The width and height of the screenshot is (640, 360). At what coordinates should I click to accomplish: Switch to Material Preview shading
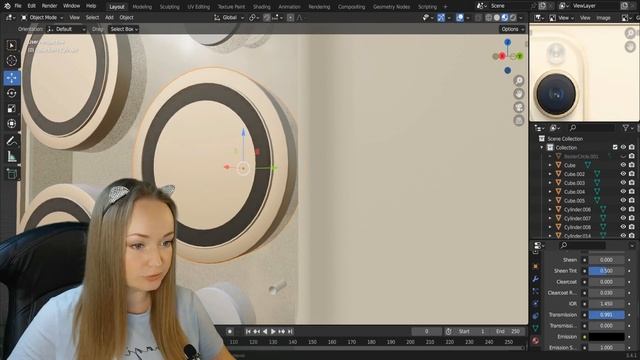pos(505,18)
